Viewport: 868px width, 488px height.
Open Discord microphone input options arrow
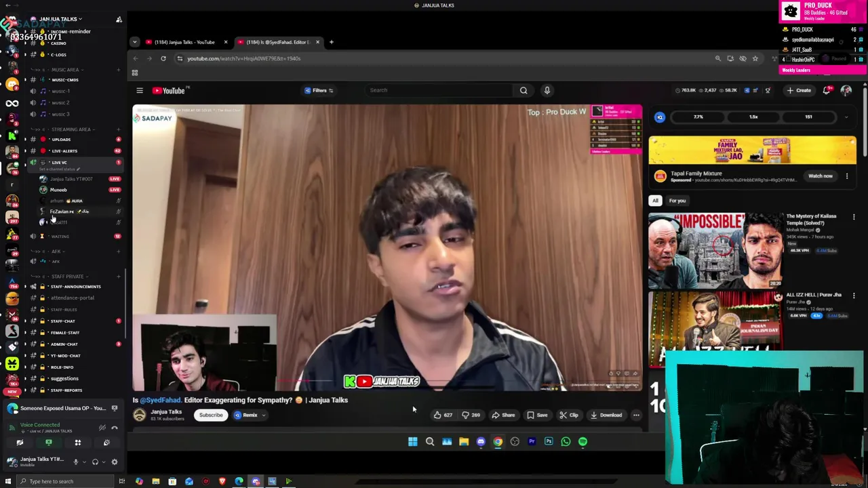(84, 462)
